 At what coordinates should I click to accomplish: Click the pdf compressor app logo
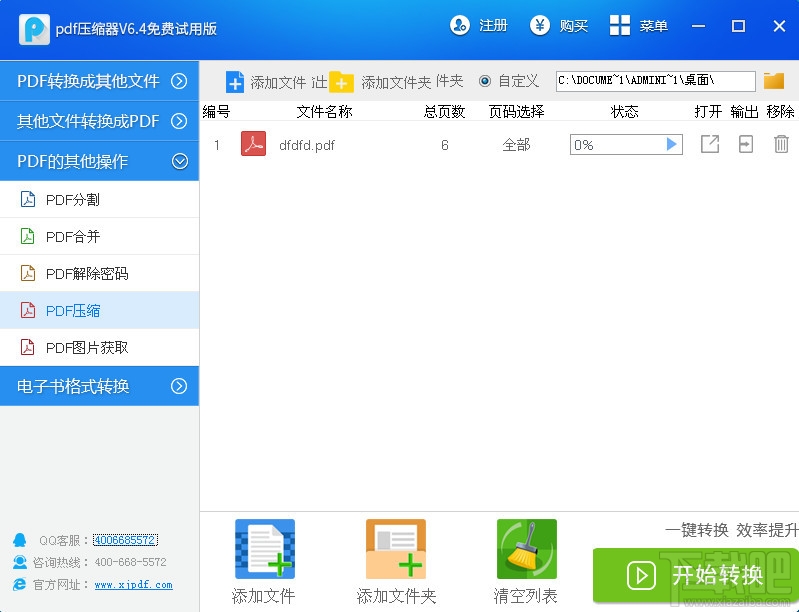34,29
